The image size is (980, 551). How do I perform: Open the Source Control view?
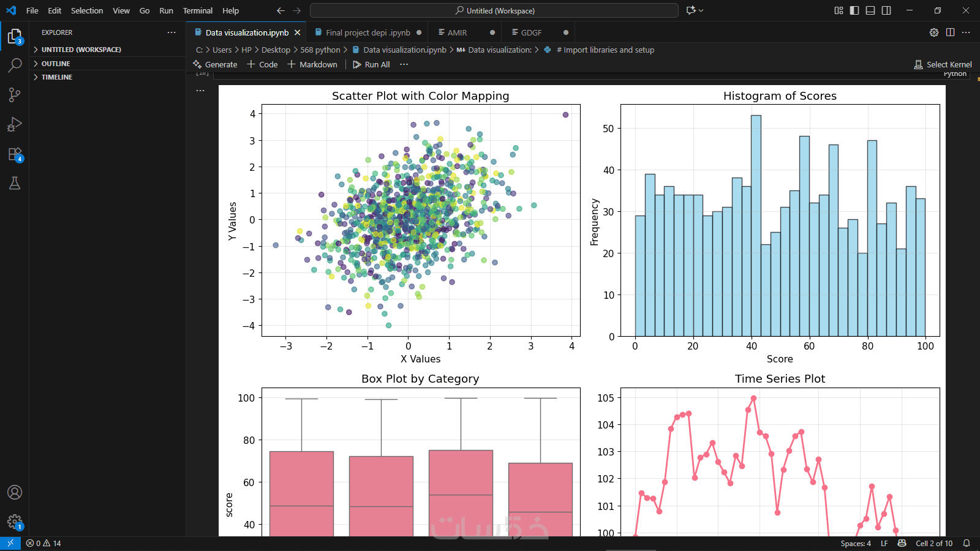[15, 94]
